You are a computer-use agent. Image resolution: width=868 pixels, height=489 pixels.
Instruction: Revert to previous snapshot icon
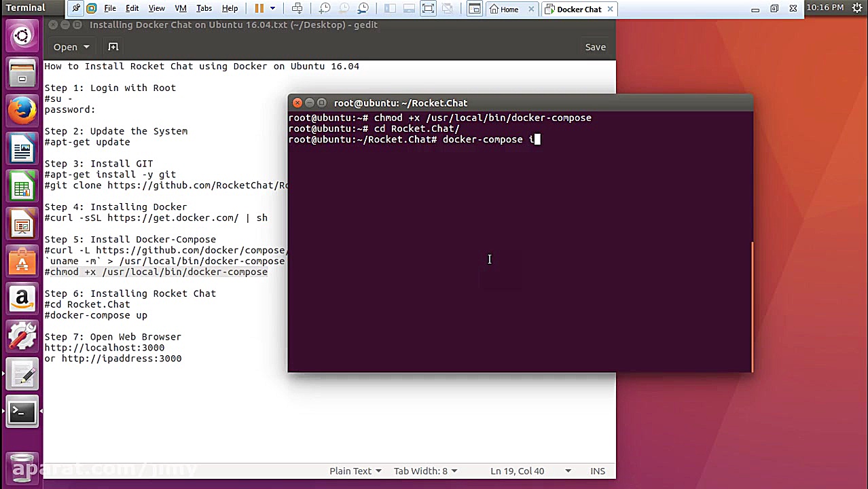pyautogui.click(x=344, y=9)
